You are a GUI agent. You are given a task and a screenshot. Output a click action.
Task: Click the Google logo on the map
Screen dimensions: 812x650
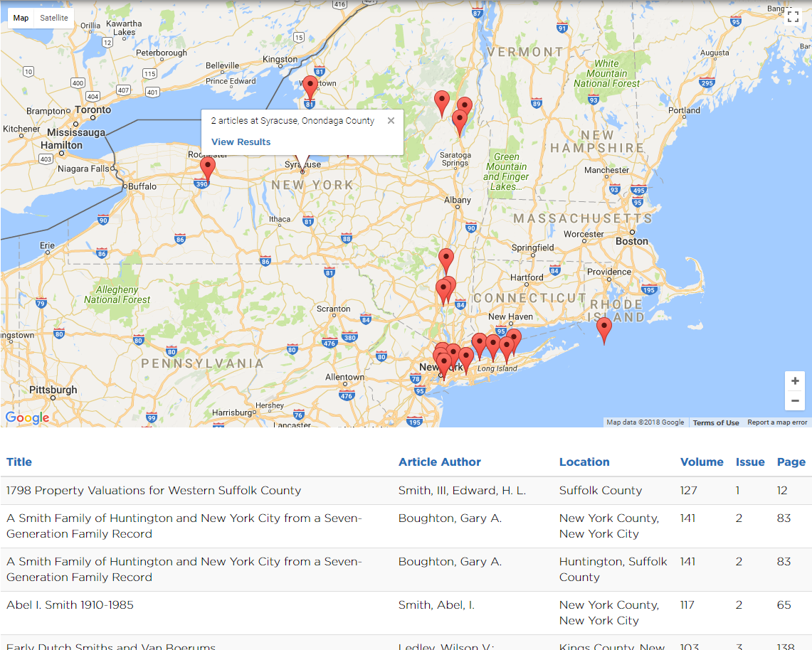(28, 417)
